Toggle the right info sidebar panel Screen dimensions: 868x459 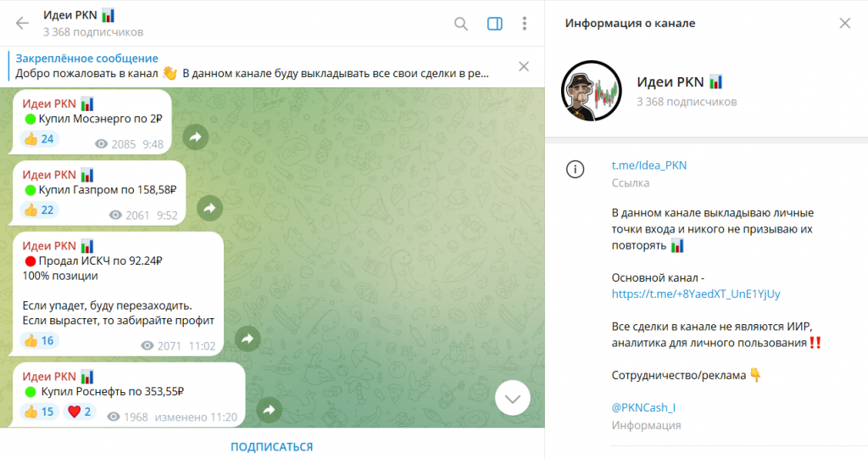[x=494, y=23]
